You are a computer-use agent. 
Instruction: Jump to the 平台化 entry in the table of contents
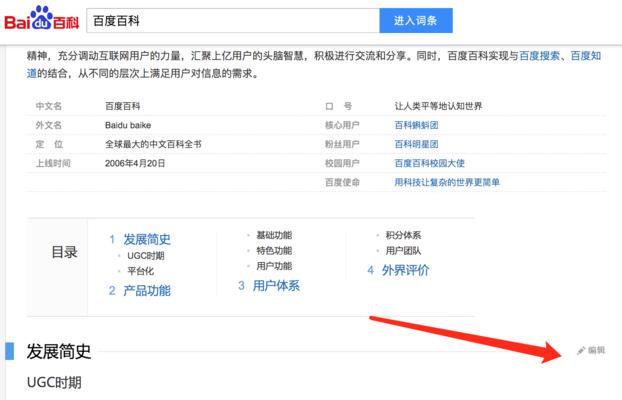pyautogui.click(x=140, y=271)
